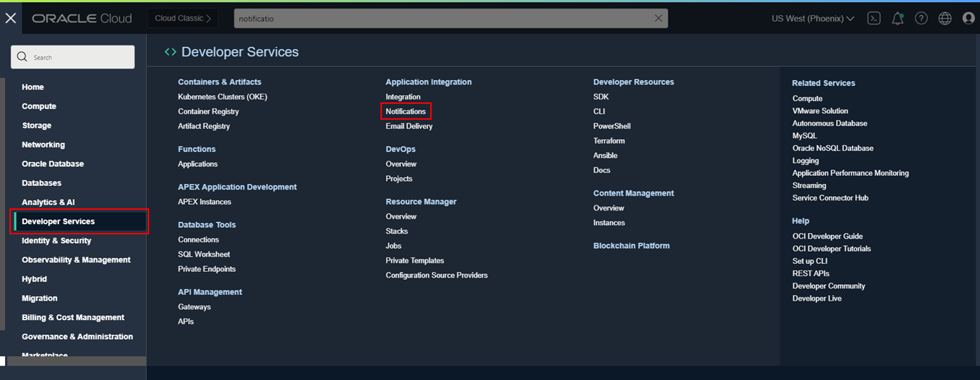Open the Cloud Shell developer tools icon

pos(874,18)
